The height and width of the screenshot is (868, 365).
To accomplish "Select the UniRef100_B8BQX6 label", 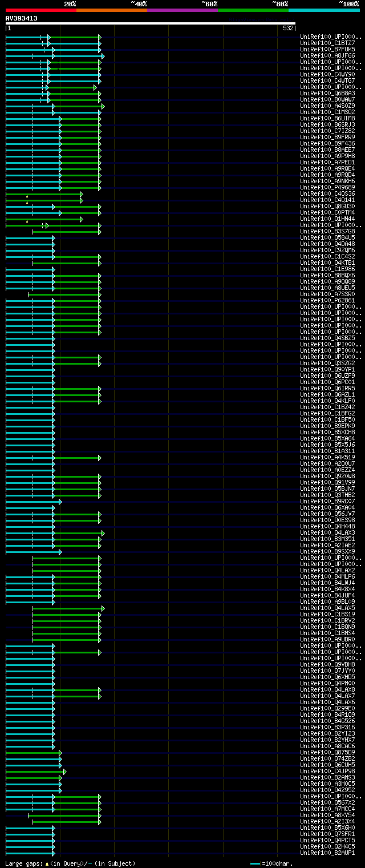I will [328, 275].
